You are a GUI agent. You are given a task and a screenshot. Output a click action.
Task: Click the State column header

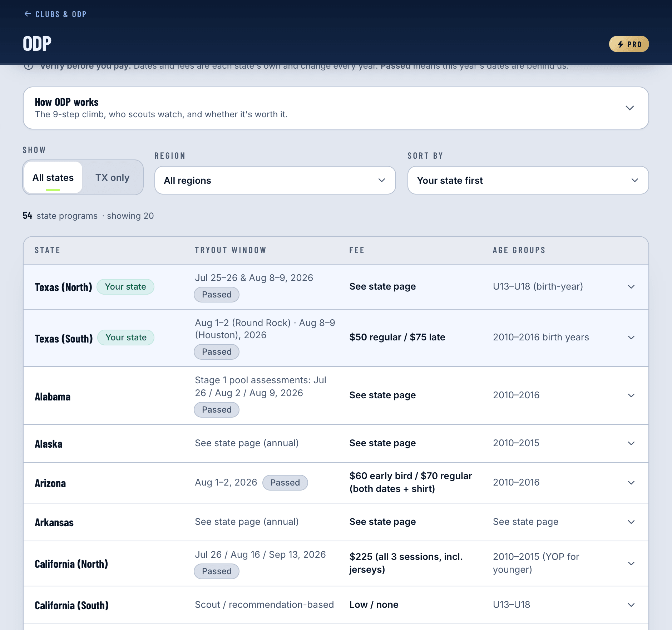pyautogui.click(x=47, y=250)
